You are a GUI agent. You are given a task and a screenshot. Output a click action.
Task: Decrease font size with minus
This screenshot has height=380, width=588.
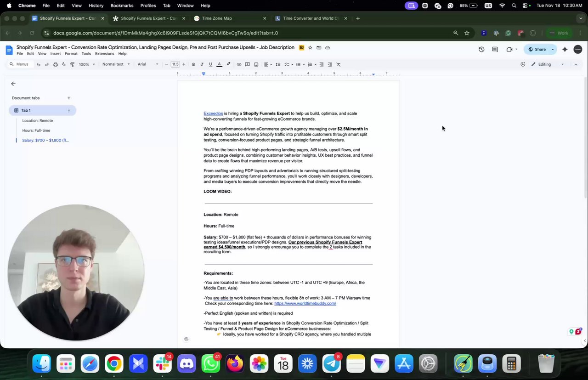[x=166, y=64]
